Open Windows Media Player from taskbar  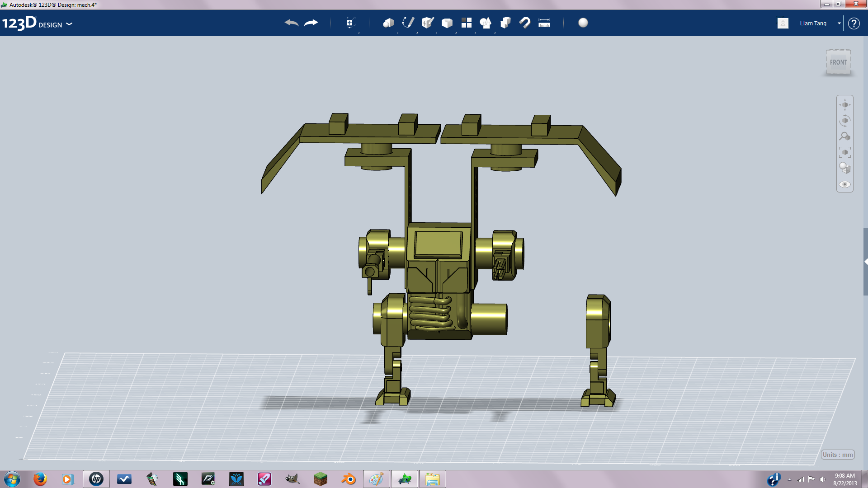[x=67, y=479]
